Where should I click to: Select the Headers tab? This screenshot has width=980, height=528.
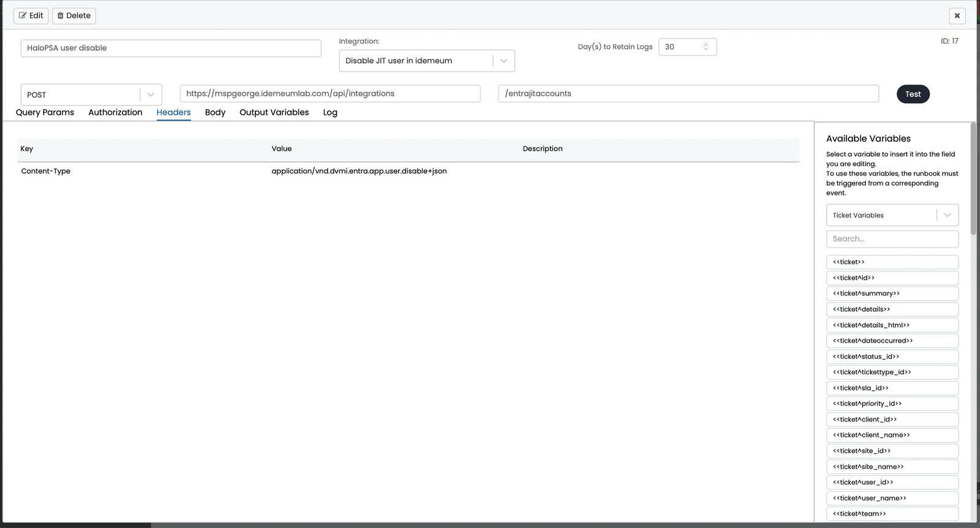(x=173, y=112)
